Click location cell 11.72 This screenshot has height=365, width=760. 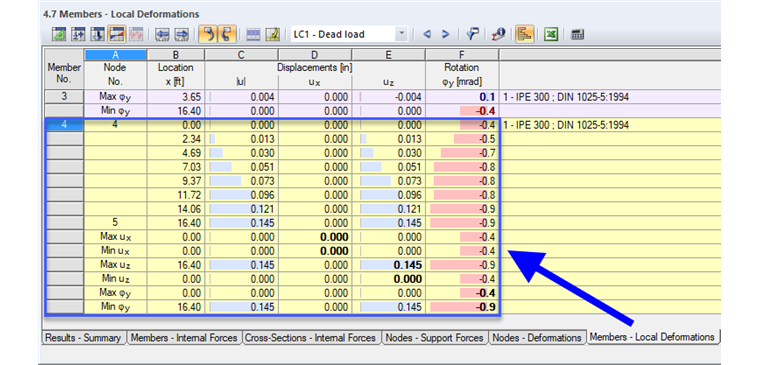point(175,195)
